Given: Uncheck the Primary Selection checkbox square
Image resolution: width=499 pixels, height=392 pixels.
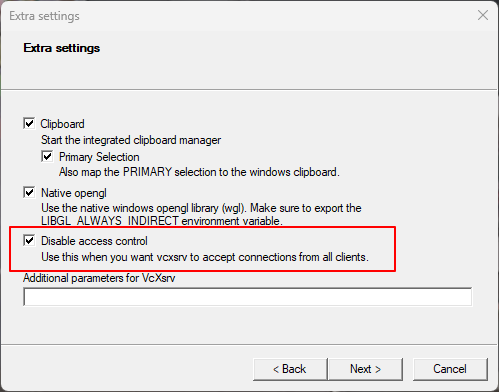Looking at the screenshot, I should click(x=47, y=156).
